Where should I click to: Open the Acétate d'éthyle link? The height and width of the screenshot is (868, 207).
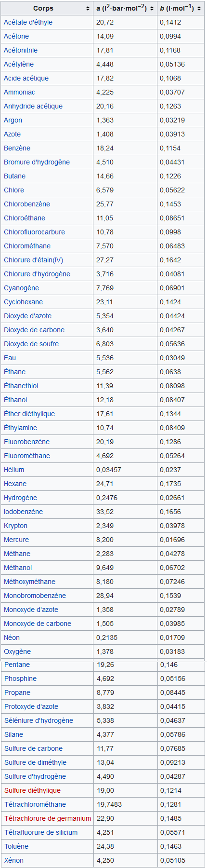(x=28, y=22)
